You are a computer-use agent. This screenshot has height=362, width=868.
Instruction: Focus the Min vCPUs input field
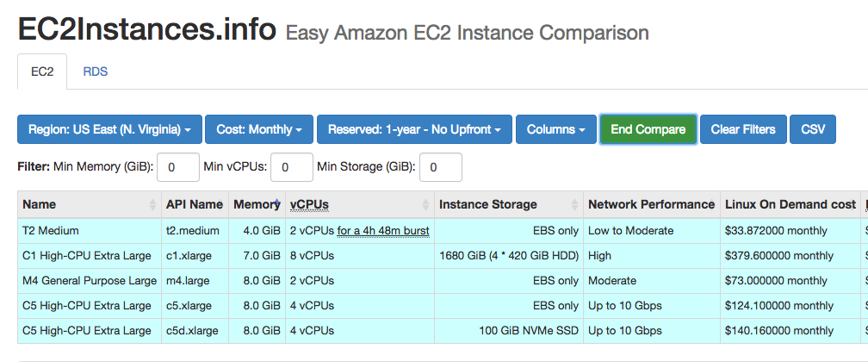click(292, 167)
